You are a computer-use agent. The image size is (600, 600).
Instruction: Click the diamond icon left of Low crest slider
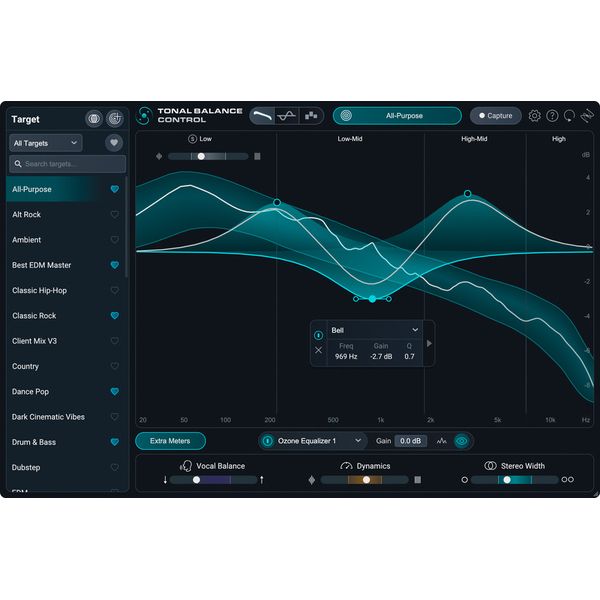tap(159, 156)
